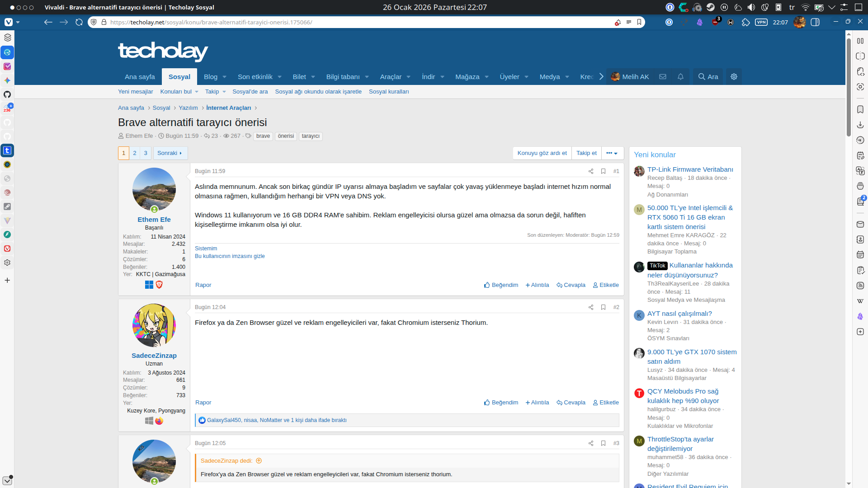Open the forum style settings gear

tap(734, 77)
